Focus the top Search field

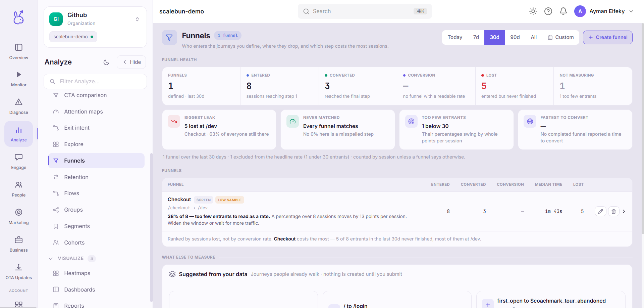coord(365,11)
